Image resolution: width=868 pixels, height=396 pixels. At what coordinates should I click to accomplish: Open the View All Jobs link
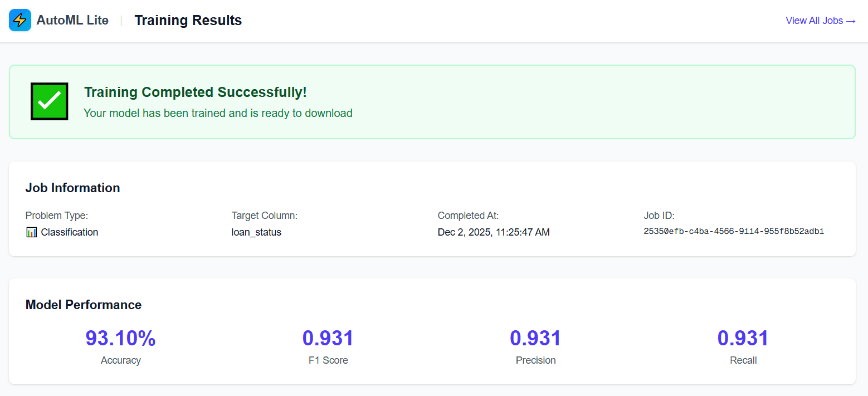point(820,20)
